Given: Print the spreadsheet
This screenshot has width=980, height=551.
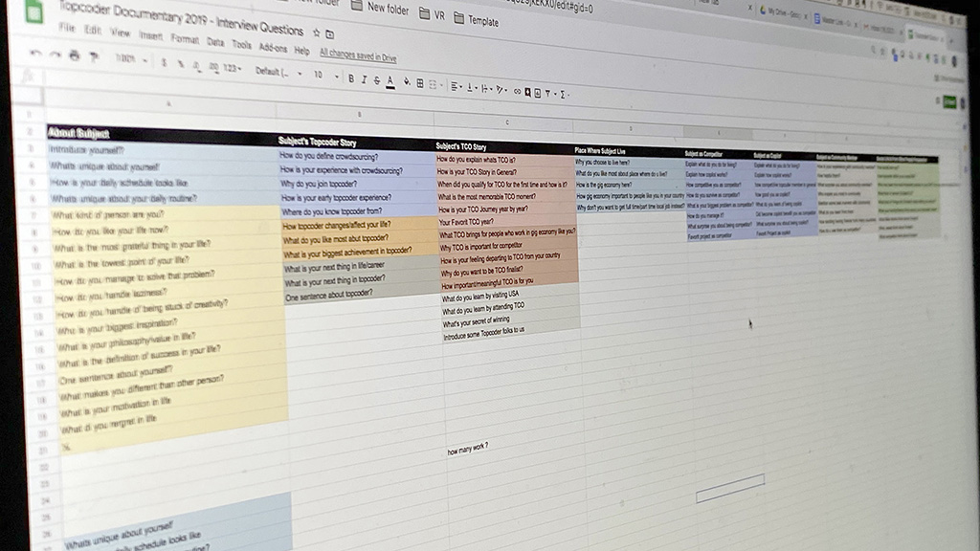Looking at the screenshot, I should pyautogui.click(x=75, y=56).
